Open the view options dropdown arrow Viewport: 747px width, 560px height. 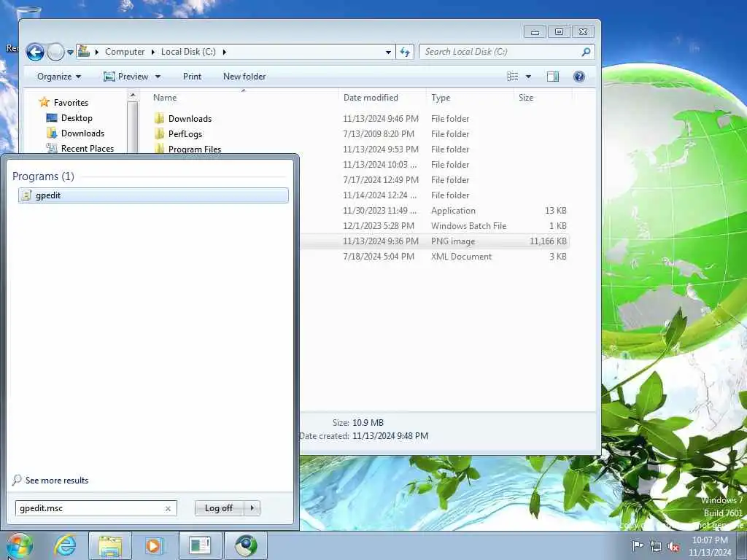528,77
